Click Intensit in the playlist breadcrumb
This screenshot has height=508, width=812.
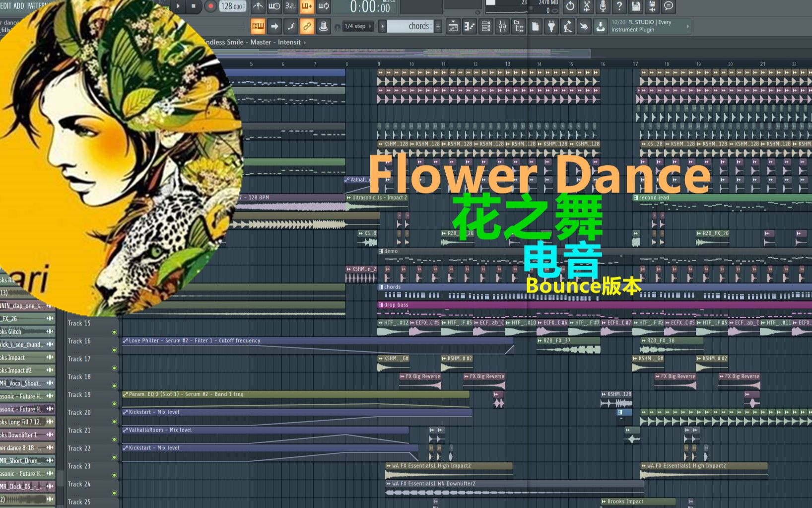(x=289, y=42)
